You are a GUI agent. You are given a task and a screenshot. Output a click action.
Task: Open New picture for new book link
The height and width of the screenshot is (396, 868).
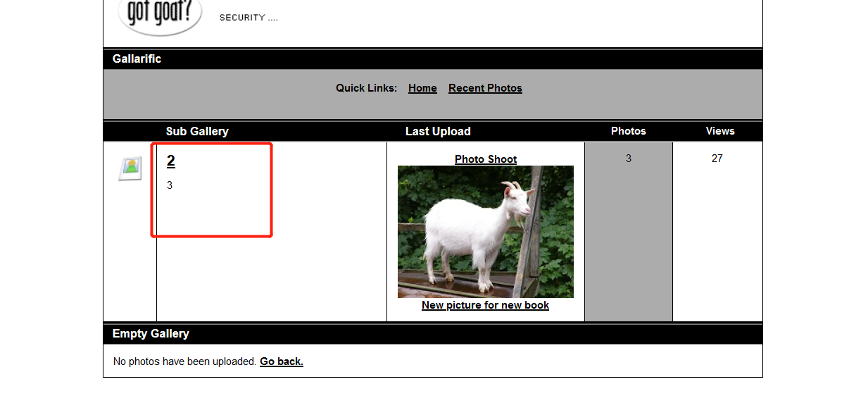(x=485, y=305)
